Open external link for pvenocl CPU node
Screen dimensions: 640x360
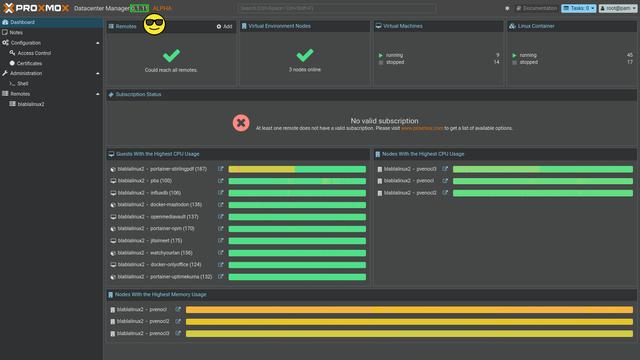[x=445, y=180]
